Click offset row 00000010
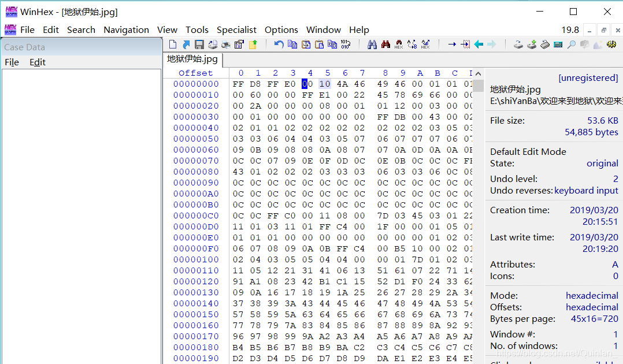Image resolution: width=623 pixels, height=364 pixels. 196,95
